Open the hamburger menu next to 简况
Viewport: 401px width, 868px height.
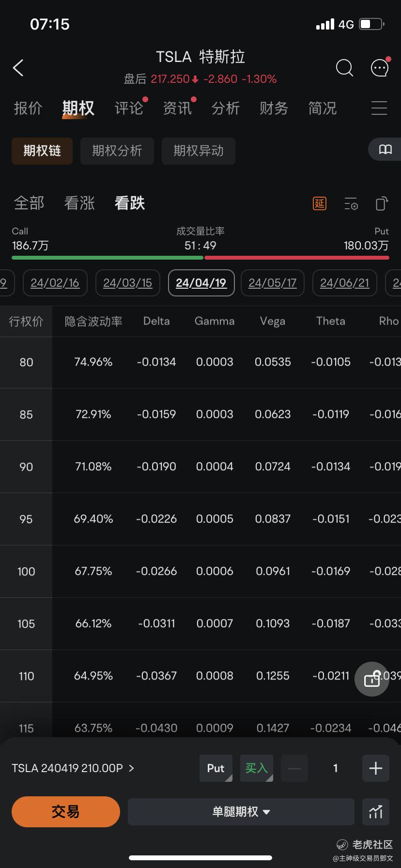tap(379, 108)
